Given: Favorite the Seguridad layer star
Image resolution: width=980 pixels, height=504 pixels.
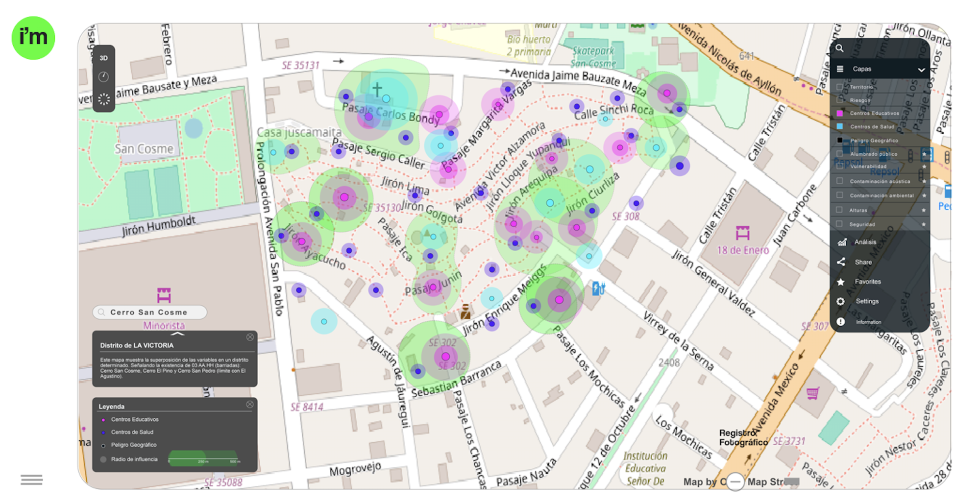Looking at the screenshot, I should pyautogui.click(x=924, y=224).
